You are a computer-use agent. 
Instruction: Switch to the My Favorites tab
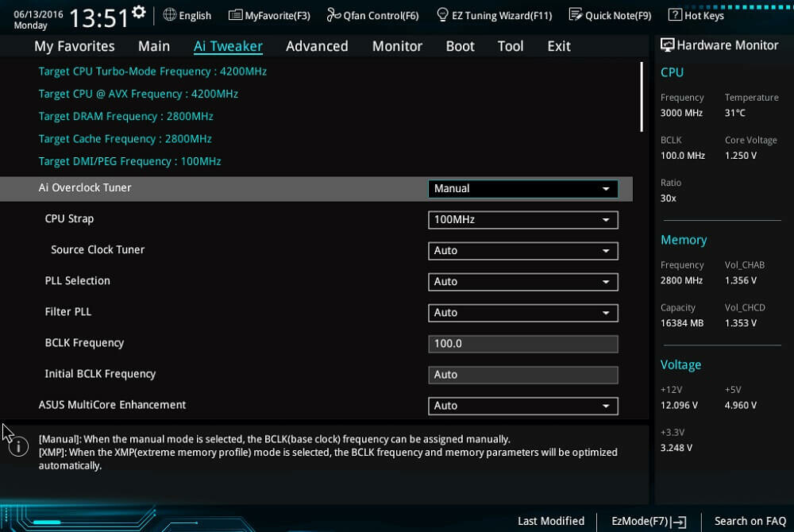pos(75,46)
